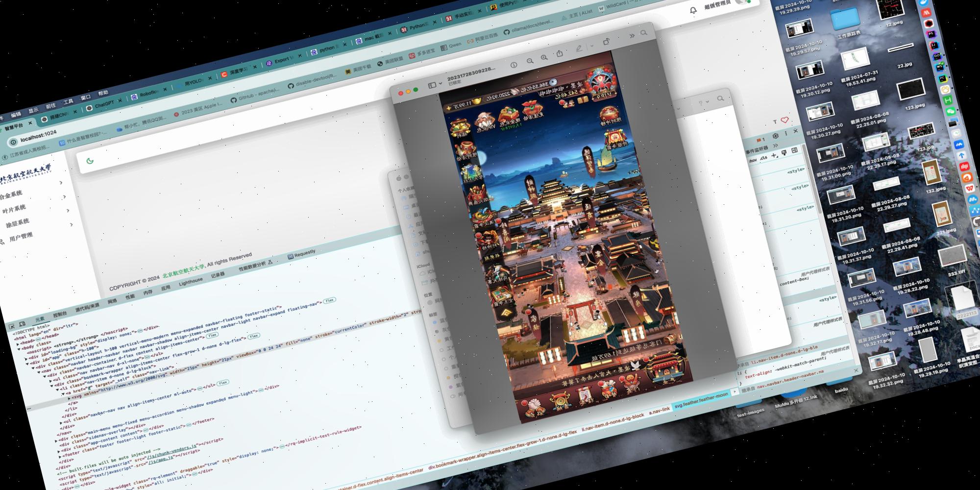The width and height of the screenshot is (980, 490).
Task: Click DevTools settings gear icon
Action: pyautogui.click(x=775, y=135)
